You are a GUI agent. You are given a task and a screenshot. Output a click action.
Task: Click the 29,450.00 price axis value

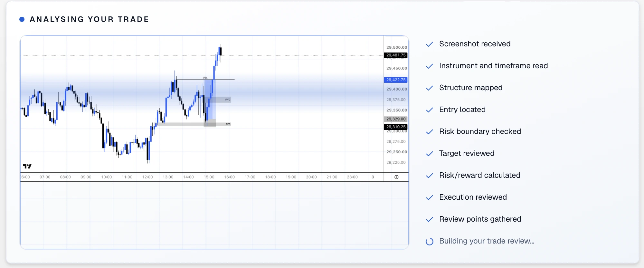coord(397,68)
